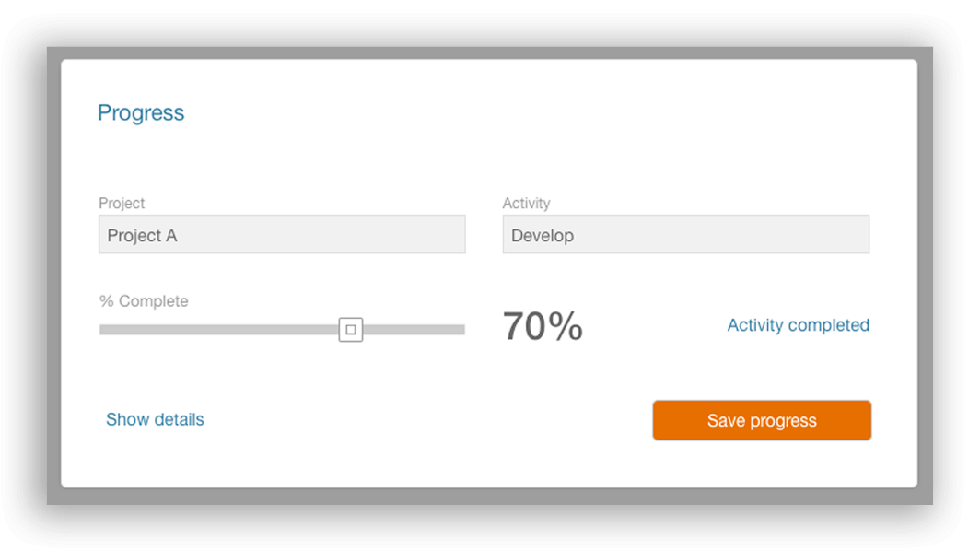The width and height of the screenshot is (980, 551).
Task: Select the Progress heading text
Action: [x=141, y=113]
